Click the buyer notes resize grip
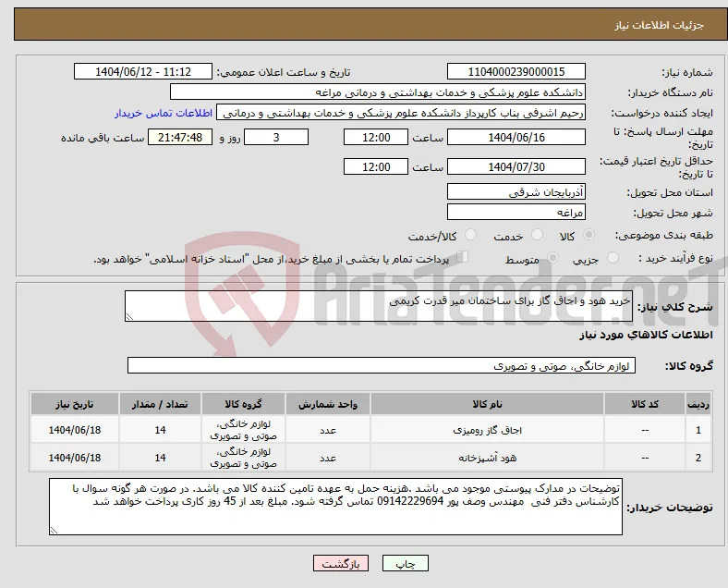This screenshot has height=588, width=728. click(54, 531)
